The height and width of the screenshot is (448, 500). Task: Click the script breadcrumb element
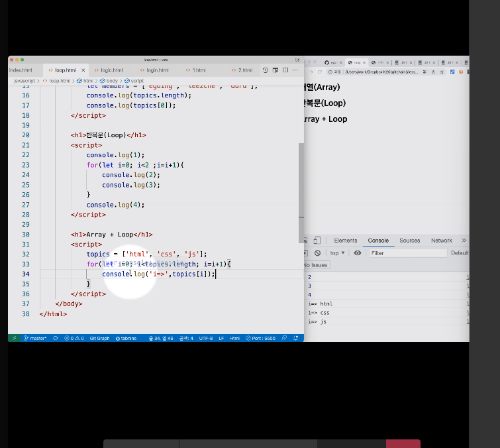pos(134,81)
